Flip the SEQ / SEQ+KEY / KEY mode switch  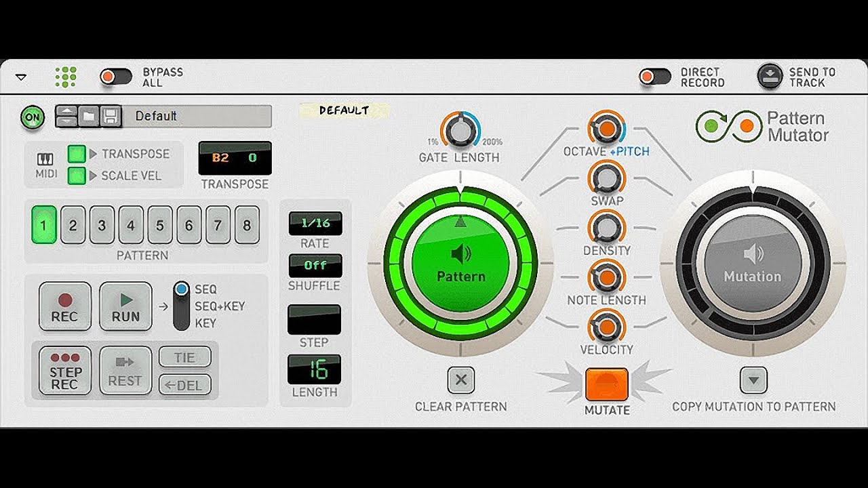[x=181, y=306]
